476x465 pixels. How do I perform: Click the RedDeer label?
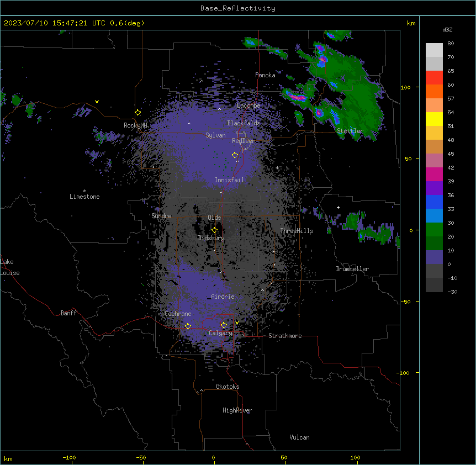[244, 141]
